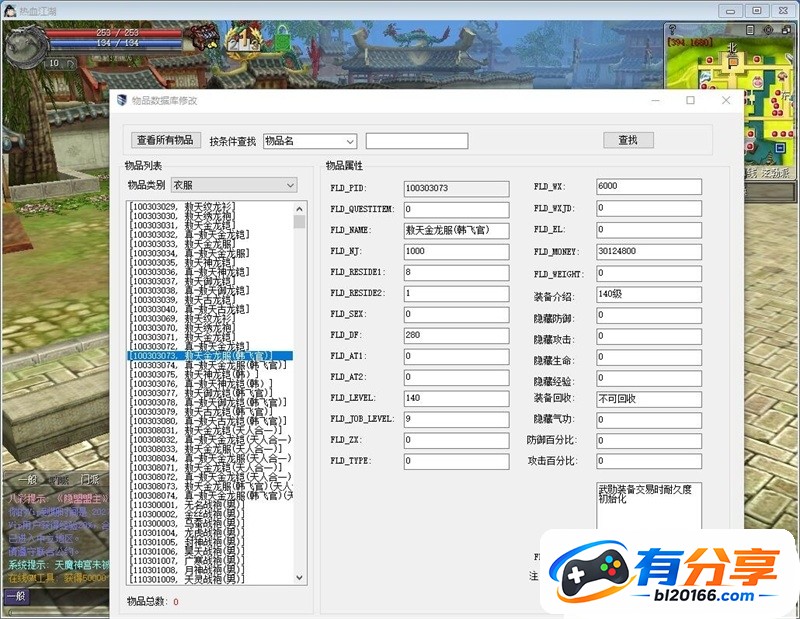
Task: Switch to the middle chat tab before 门派
Action: coord(58,480)
